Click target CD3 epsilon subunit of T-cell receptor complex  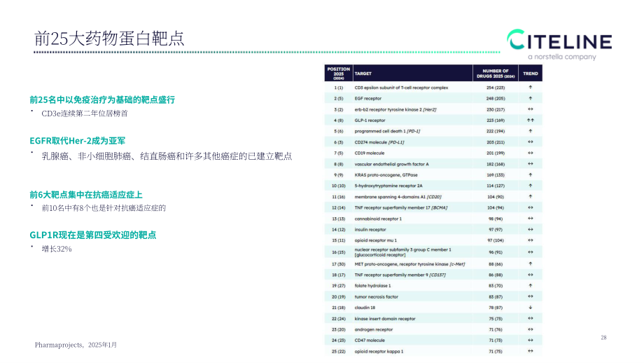(x=401, y=88)
